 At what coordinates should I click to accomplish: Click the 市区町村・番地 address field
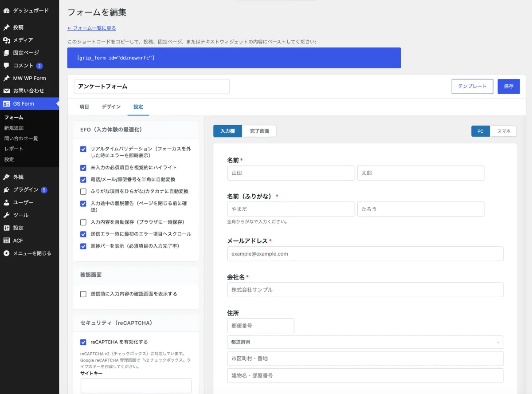[365, 359]
